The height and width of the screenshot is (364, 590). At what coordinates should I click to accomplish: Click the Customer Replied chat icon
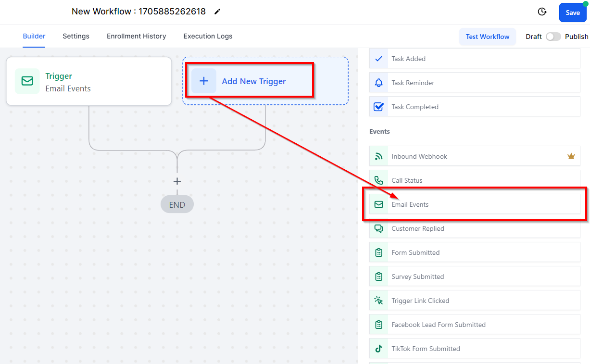point(379,228)
